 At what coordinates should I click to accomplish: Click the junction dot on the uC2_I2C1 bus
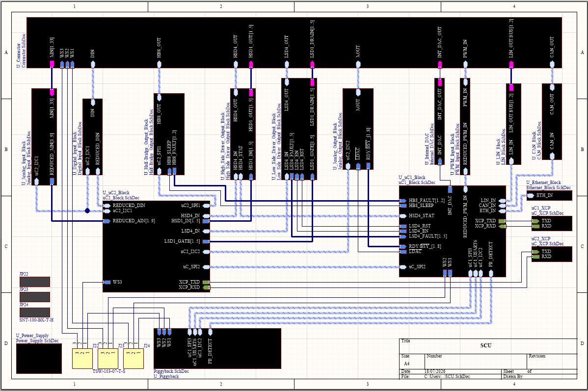coord(87,210)
